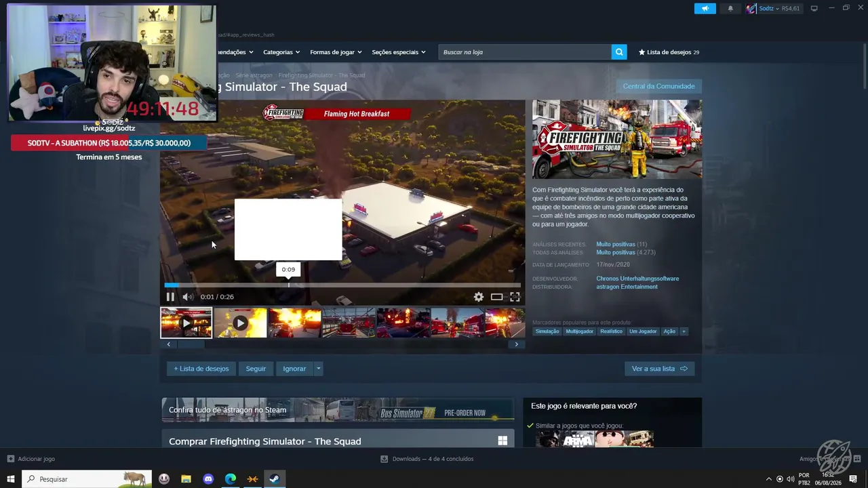Open developer Chronos Unterhaltungssoftware link
This screenshot has height=488, width=868.
click(x=637, y=279)
